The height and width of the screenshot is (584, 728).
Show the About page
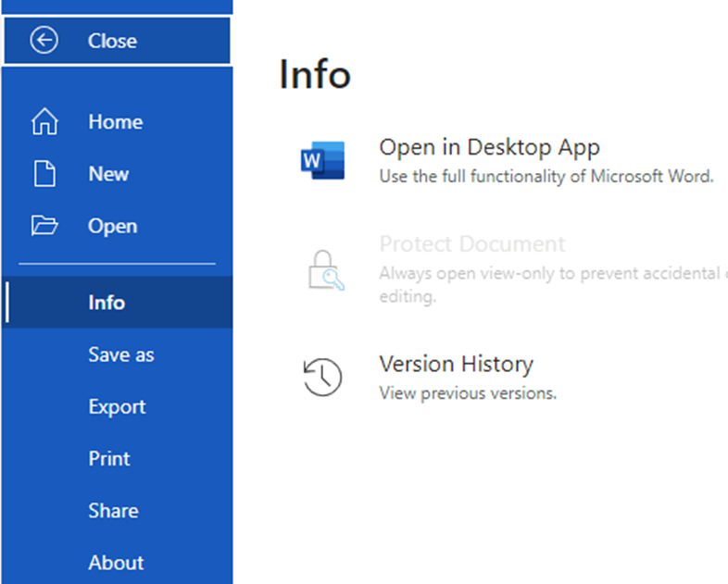pos(116,562)
